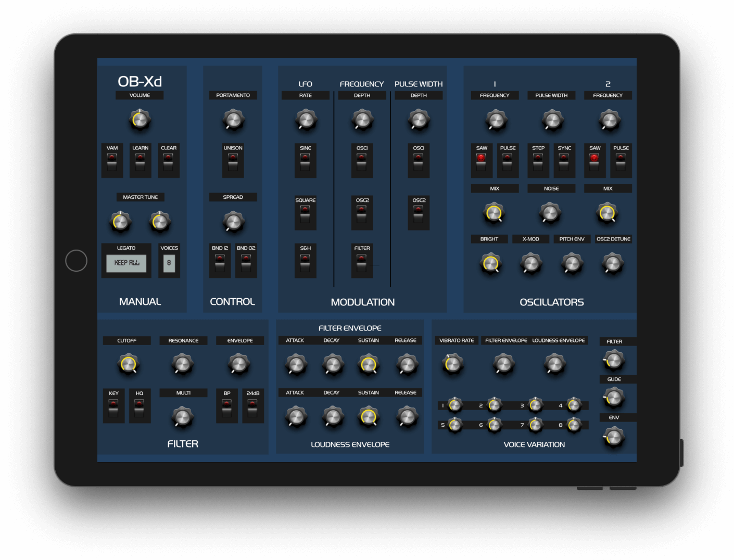Route LFO modulation to FILTER
The image size is (734, 560).
coord(361,261)
